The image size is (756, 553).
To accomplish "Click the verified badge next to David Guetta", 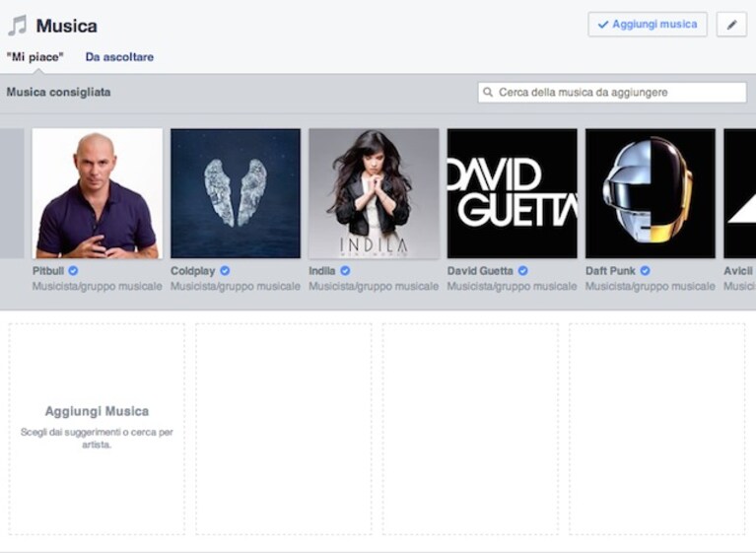I will click(522, 271).
